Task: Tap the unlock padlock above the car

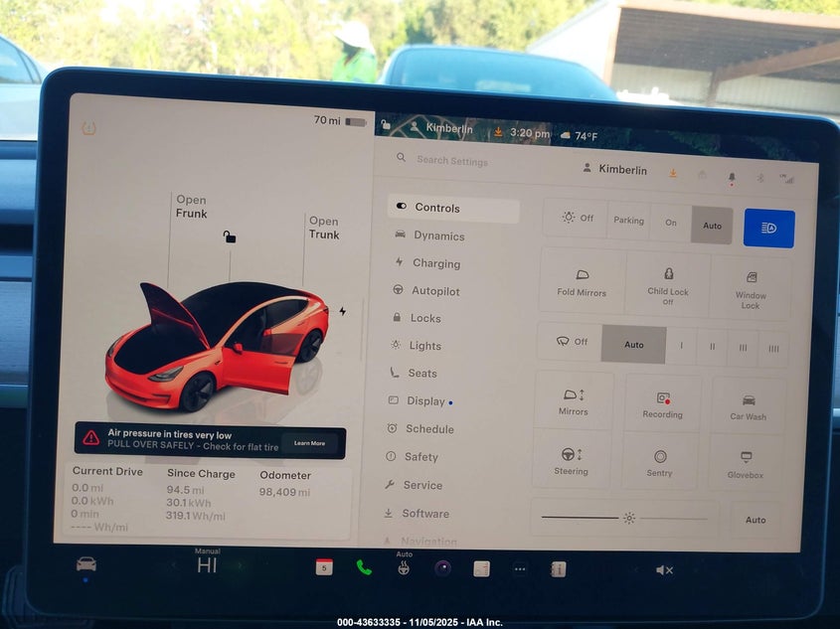Action: click(230, 236)
